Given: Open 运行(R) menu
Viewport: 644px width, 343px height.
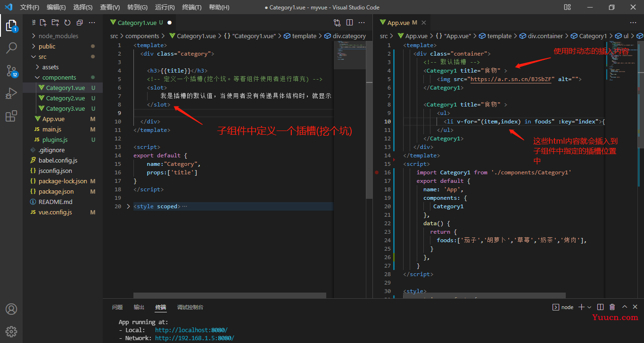Looking at the screenshot, I should coord(165,7).
